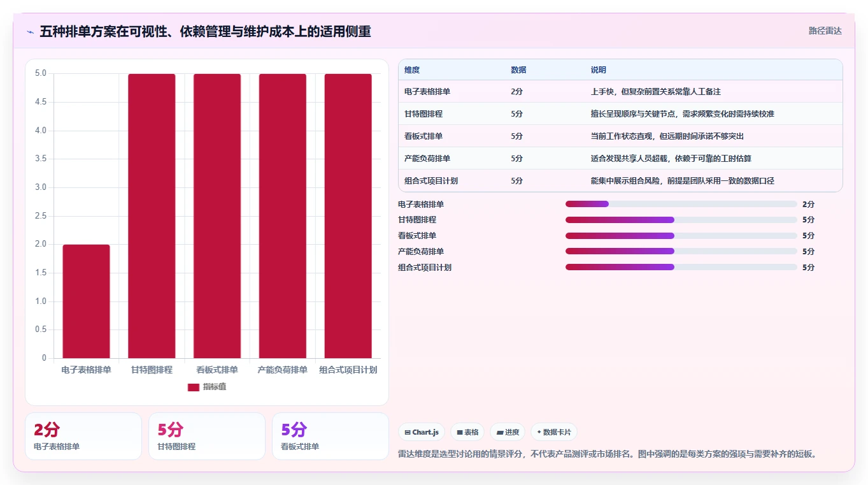Screen dimensions: 868x485
Task: Click the 组合式项目计划 bar in the chart
Action: pos(348,216)
